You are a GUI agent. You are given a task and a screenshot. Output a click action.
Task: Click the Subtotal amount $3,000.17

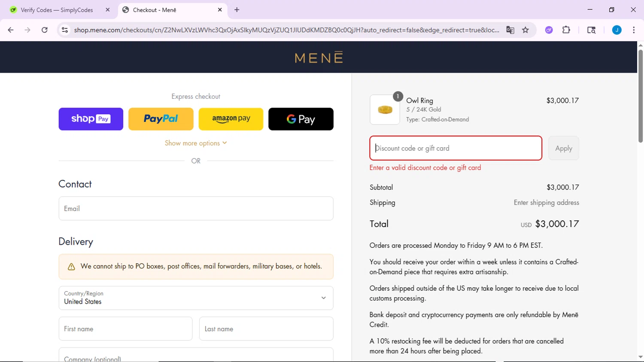pos(563,187)
